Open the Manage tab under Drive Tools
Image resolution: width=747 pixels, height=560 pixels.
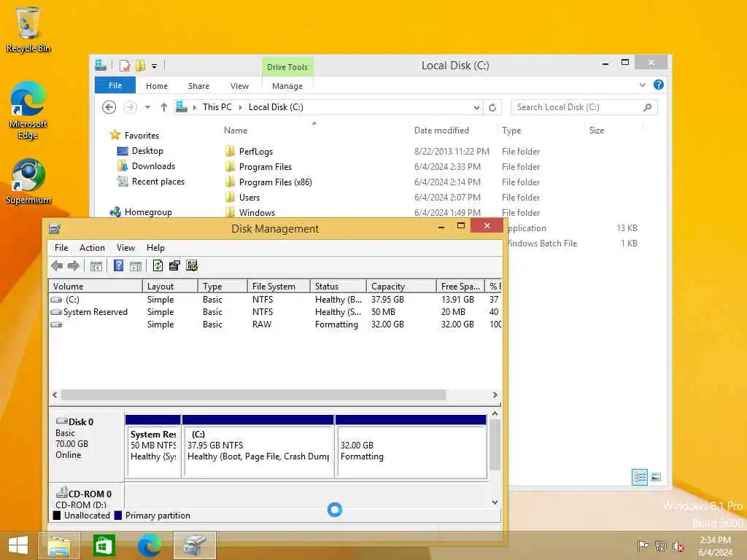[287, 86]
